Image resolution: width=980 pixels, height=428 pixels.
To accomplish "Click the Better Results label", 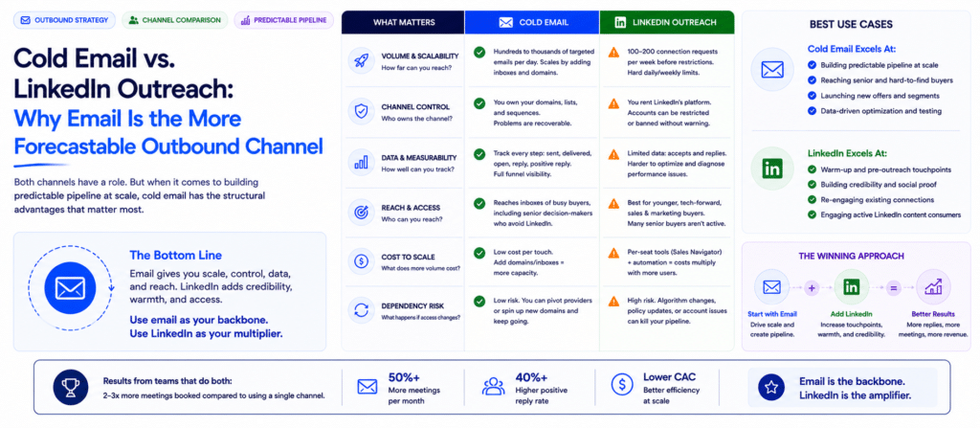I will click(x=933, y=314).
